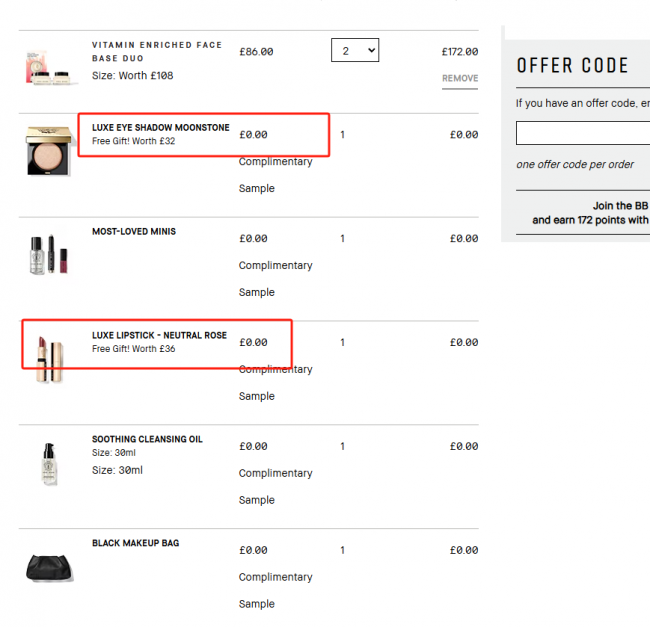Click the Soothing Cleansing Oil bottle image
The image size is (650, 627).
pyautogui.click(x=49, y=463)
